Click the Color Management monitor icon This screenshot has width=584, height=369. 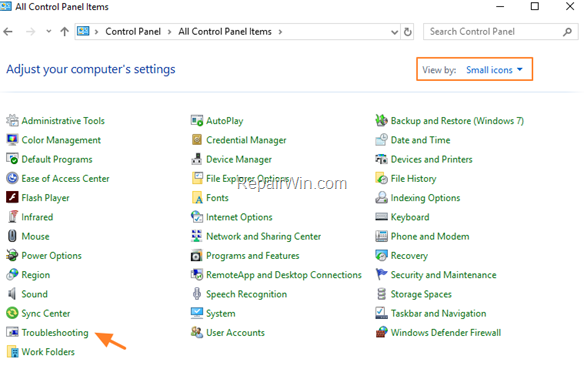[x=12, y=140]
